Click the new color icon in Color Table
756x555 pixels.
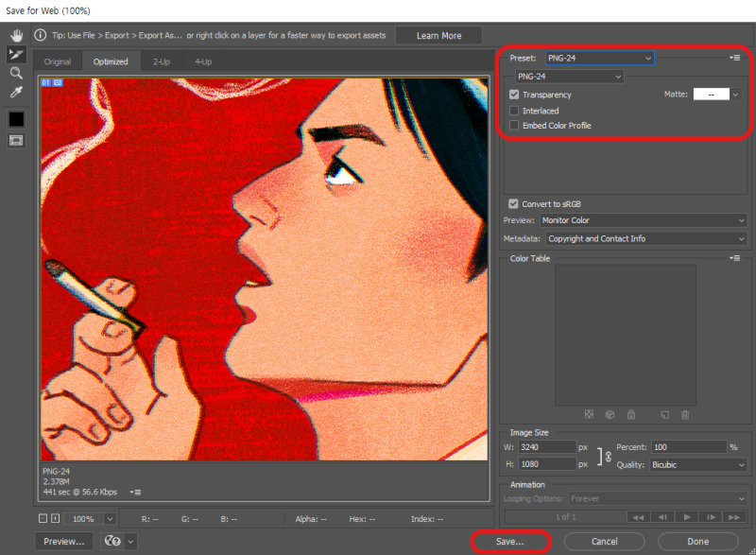point(665,414)
